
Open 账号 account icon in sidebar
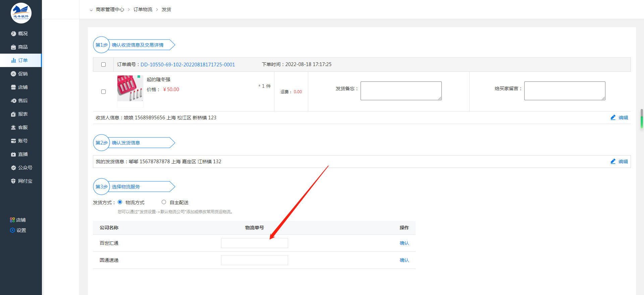(x=13, y=141)
